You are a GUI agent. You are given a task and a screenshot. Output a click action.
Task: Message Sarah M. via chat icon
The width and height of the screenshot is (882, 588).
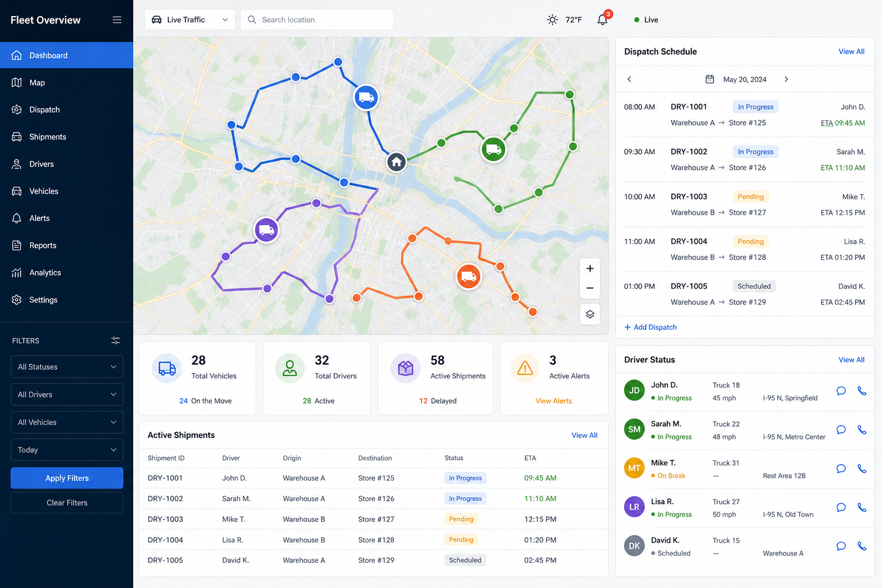tap(841, 430)
